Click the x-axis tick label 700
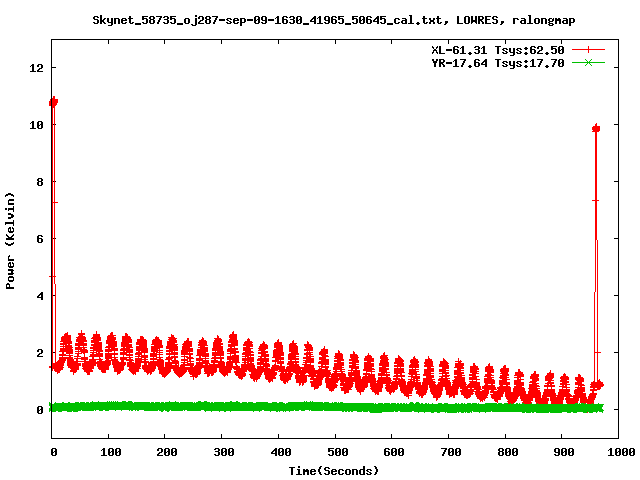The image size is (640, 480). coord(451,452)
